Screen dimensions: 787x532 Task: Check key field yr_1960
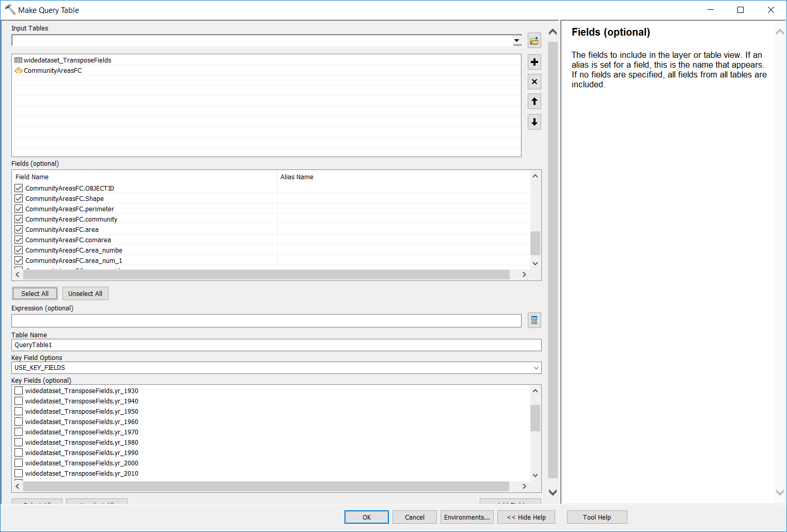pyautogui.click(x=19, y=421)
